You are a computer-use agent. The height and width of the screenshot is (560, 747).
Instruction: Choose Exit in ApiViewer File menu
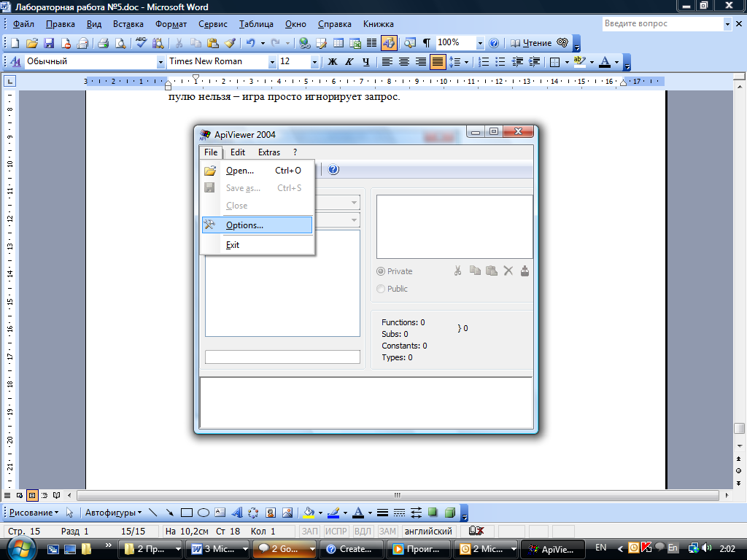click(x=258, y=245)
